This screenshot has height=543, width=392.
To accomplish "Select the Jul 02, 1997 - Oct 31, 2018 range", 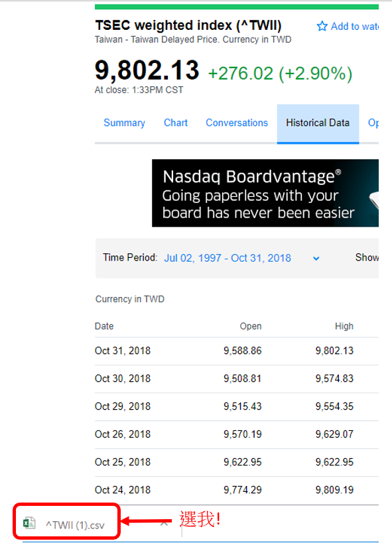I will point(228,258).
